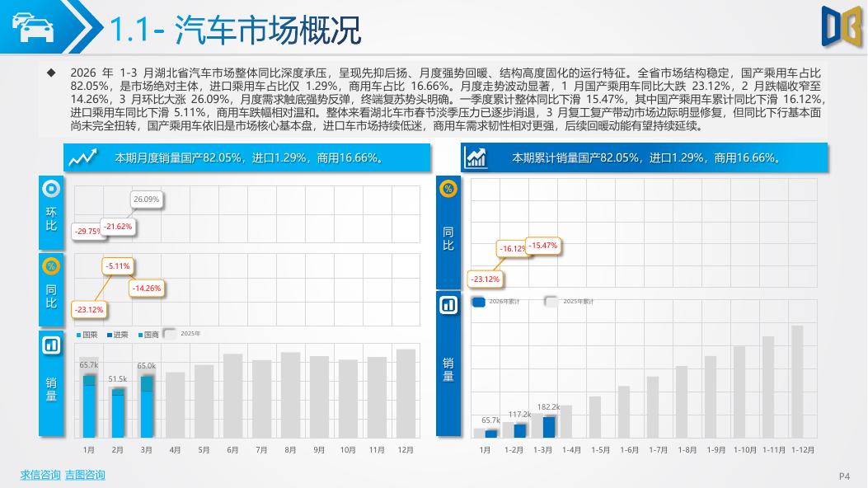Open the 吉图咨询 link
Image resolution: width=868 pixels, height=488 pixels.
point(85,475)
